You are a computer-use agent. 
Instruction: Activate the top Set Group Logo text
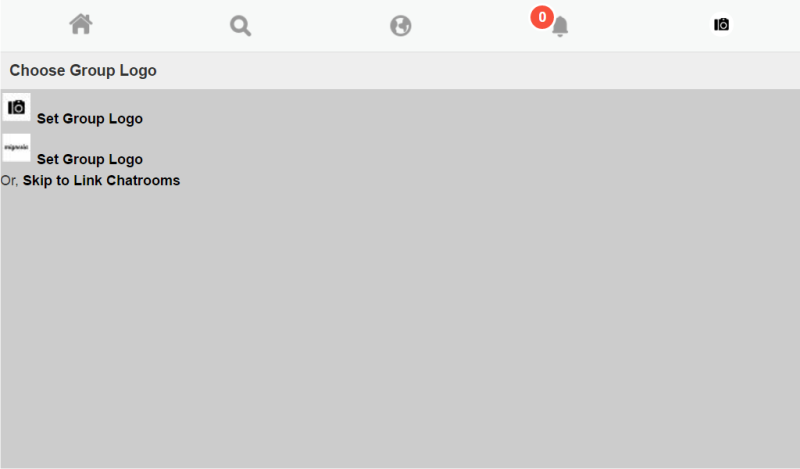click(x=90, y=118)
